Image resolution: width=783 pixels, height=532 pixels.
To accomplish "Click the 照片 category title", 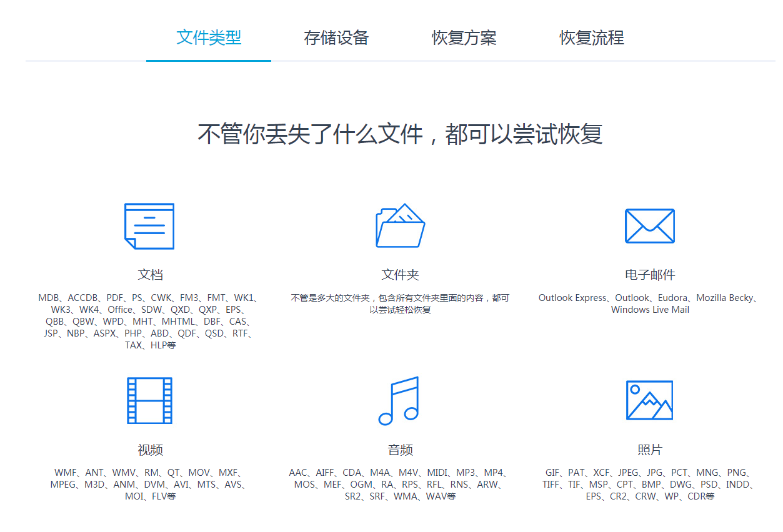I will pyautogui.click(x=650, y=450).
